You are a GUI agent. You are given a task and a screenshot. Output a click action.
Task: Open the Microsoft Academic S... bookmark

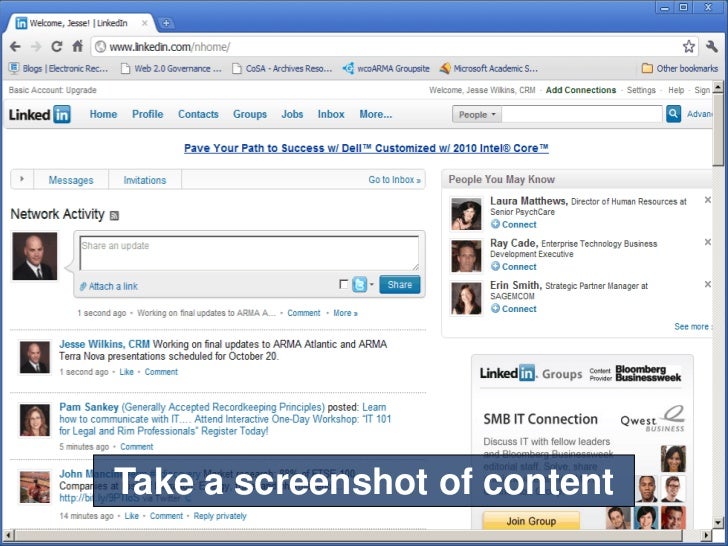coord(488,68)
